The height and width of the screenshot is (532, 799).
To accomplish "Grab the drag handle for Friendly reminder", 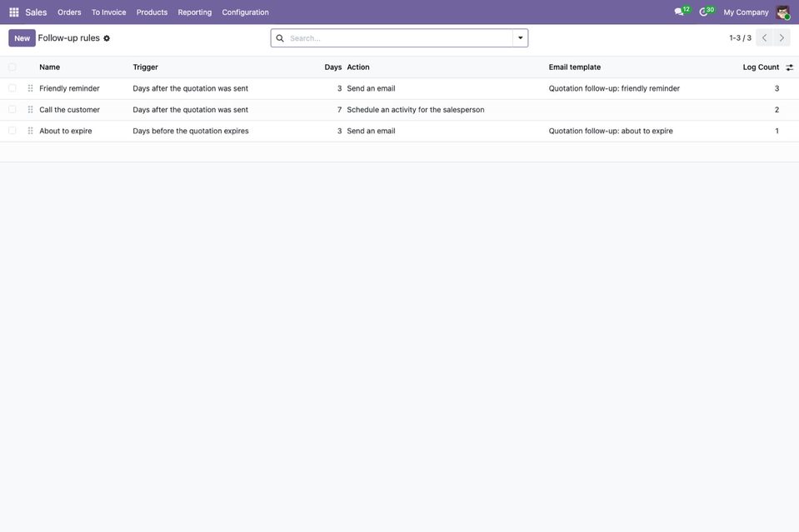I will point(31,88).
